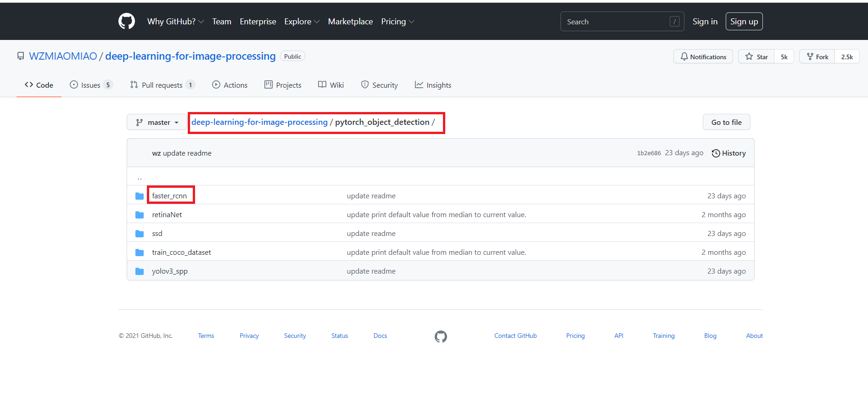The height and width of the screenshot is (415, 868).
Task: Click the footer Pricing link
Action: [x=575, y=336]
